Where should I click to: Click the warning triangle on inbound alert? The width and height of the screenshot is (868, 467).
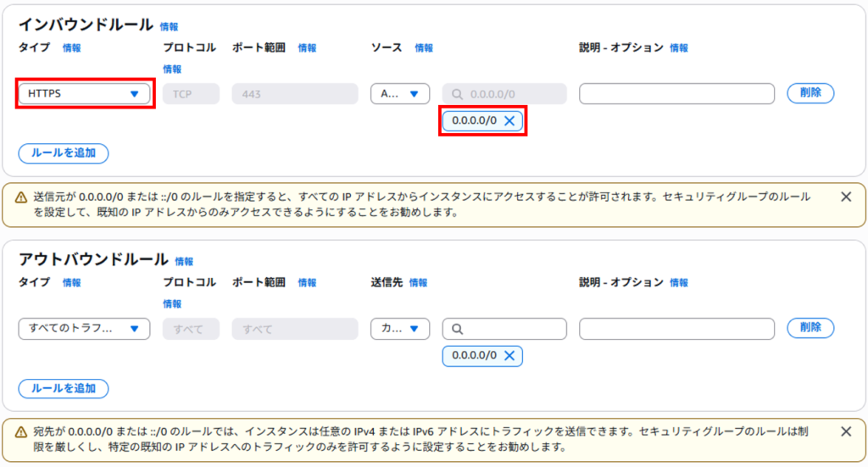tap(21, 197)
